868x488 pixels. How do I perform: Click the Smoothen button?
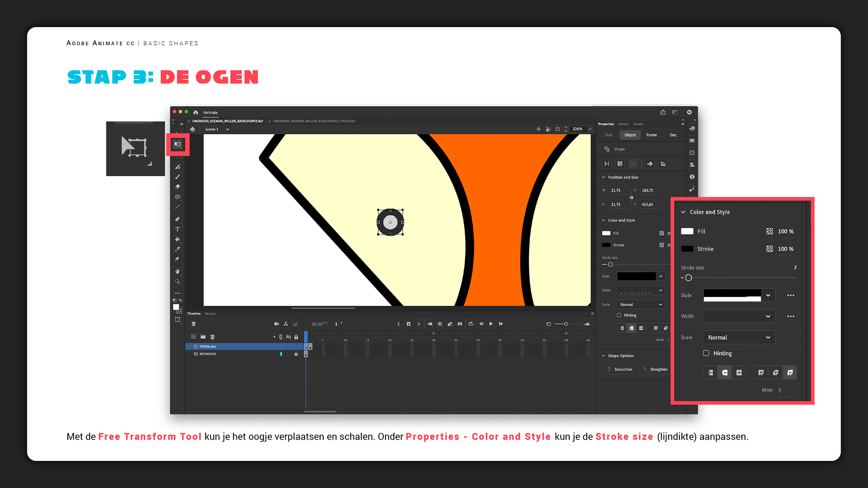619,369
